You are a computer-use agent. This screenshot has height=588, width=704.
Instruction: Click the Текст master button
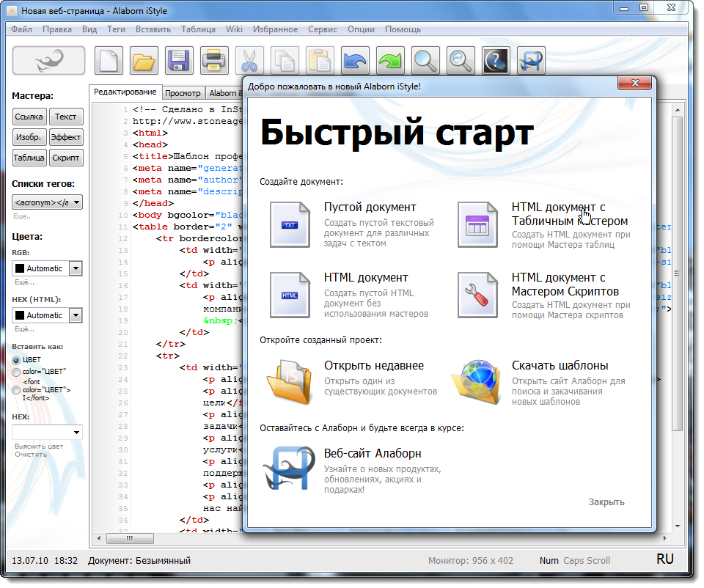click(65, 117)
